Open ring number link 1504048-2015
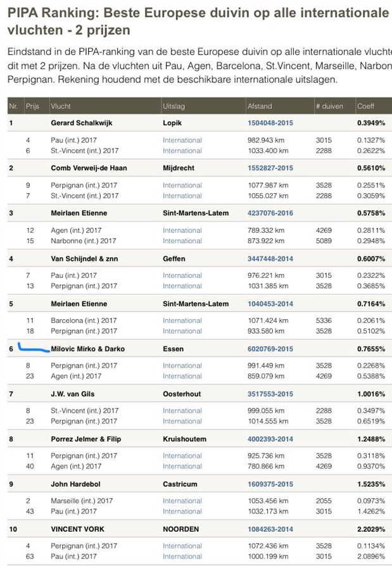 [x=270, y=123]
